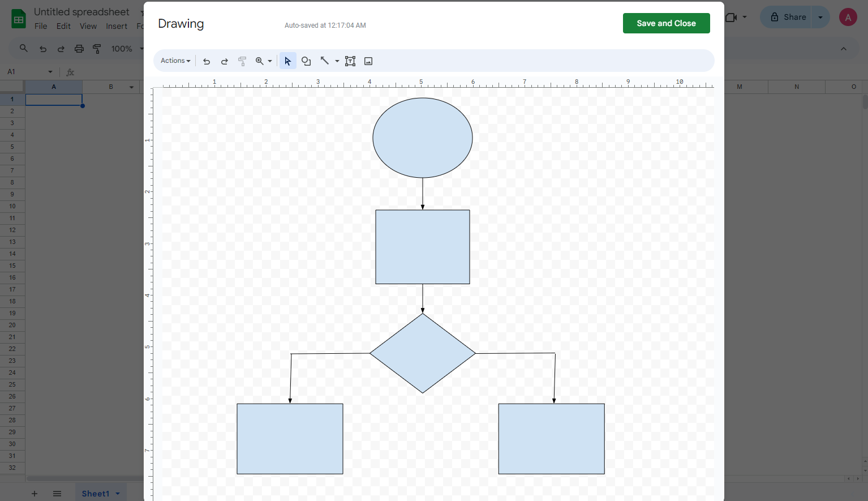The image size is (868, 501).
Task: Click the undo icon in the Drawing toolbar
Action: [x=207, y=61]
